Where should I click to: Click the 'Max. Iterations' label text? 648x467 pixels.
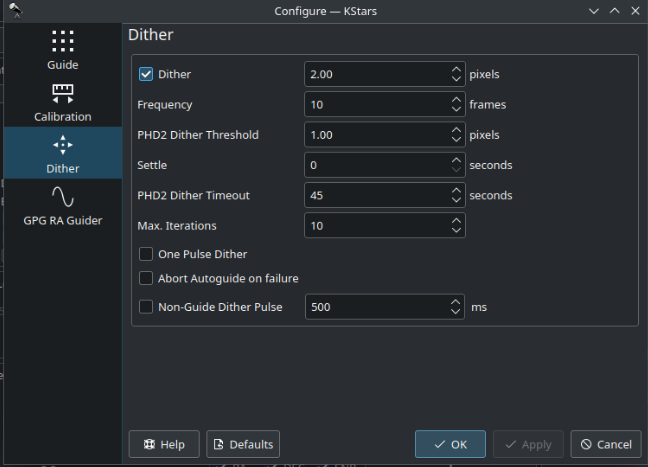click(177, 226)
